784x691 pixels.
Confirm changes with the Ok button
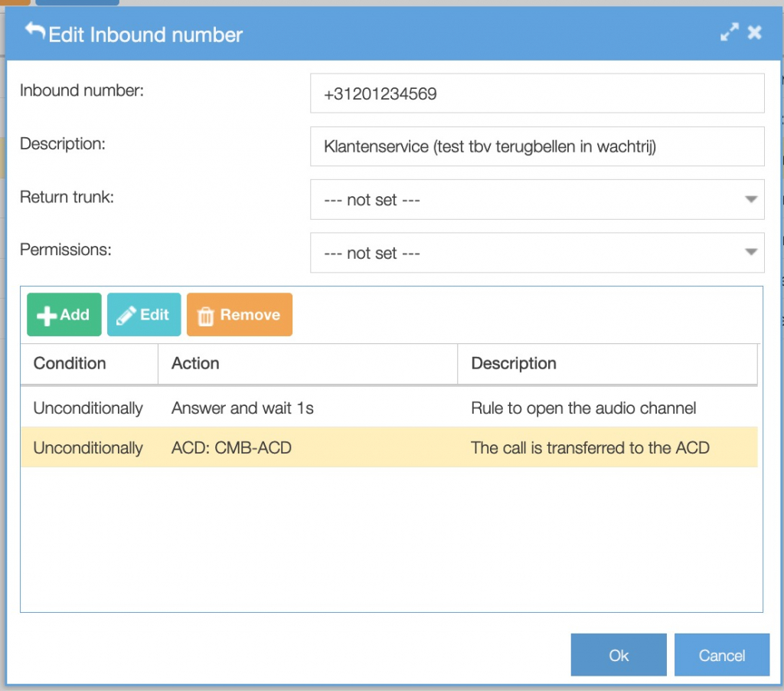[618, 655]
